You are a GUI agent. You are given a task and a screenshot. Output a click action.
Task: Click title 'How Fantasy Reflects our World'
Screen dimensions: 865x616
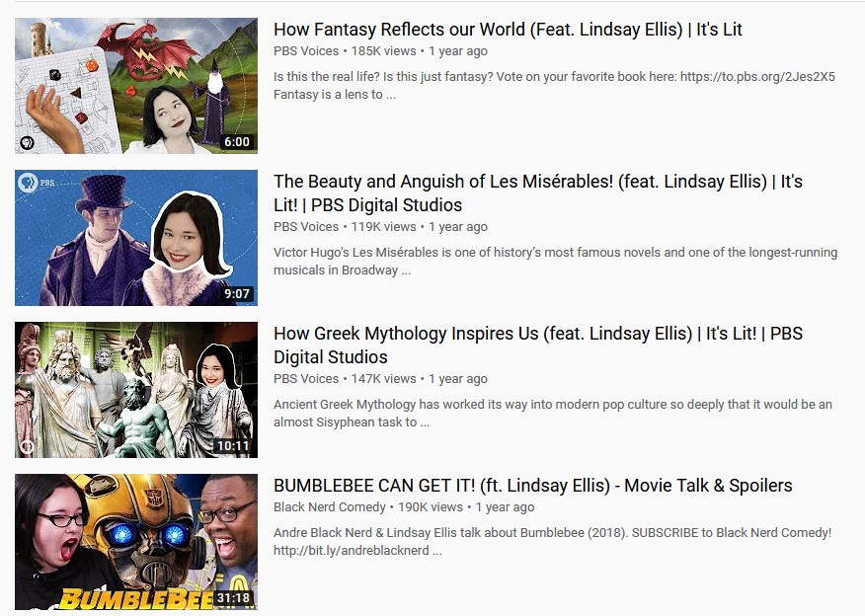click(x=509, y=30)
